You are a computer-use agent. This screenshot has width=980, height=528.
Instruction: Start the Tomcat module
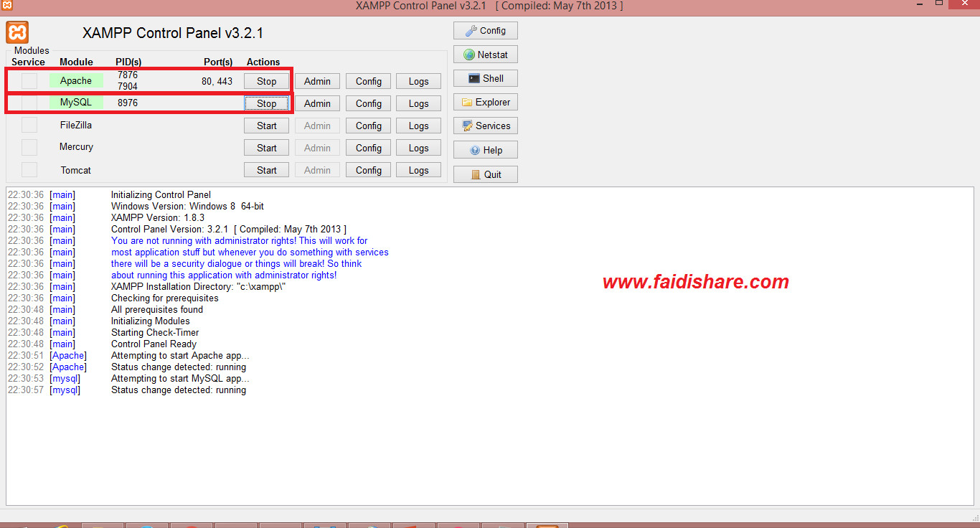tap(267, 170)
